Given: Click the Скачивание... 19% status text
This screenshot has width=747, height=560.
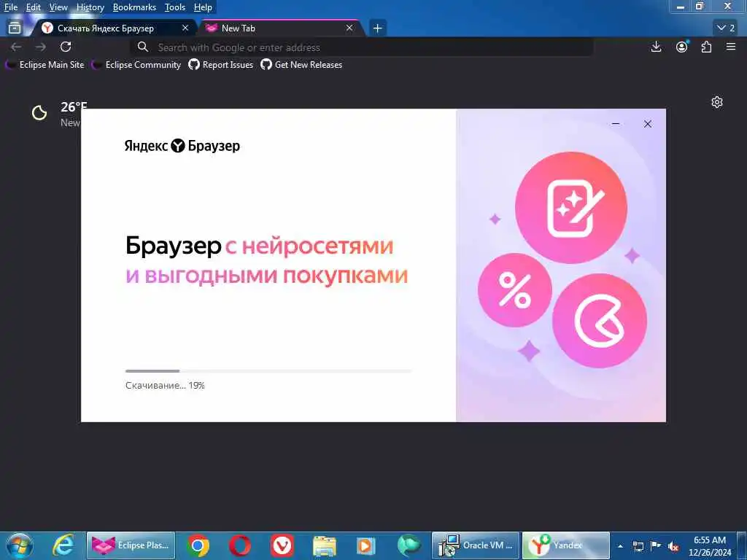Looking at the screenshot, I should (165, 386).
